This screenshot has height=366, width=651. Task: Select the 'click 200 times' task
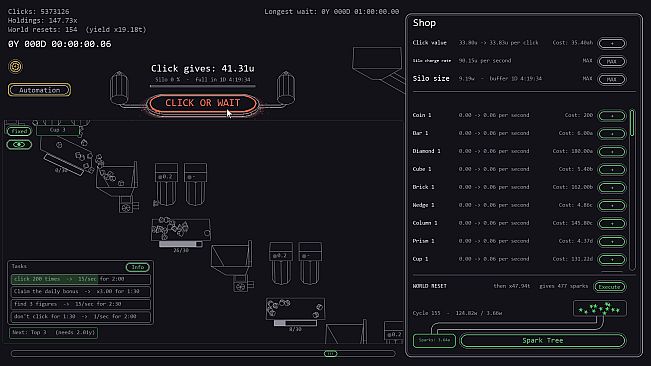tap(81, 279)
